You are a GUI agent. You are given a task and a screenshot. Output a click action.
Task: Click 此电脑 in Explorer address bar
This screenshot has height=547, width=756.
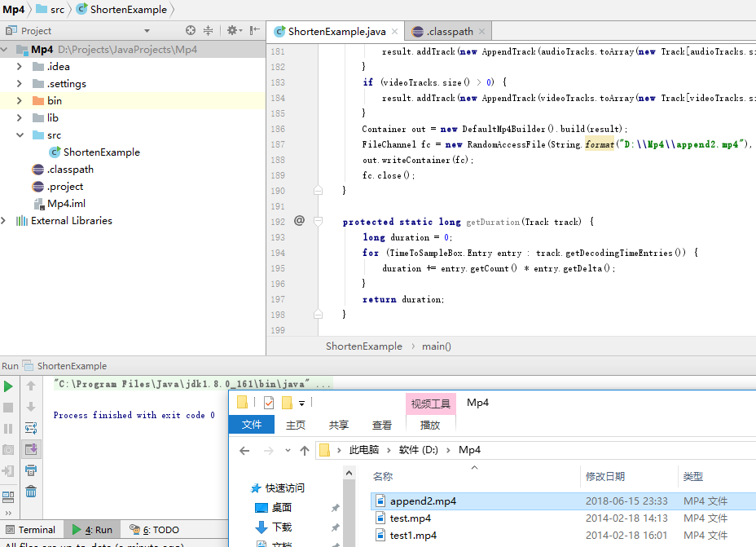tap(364, 450)
